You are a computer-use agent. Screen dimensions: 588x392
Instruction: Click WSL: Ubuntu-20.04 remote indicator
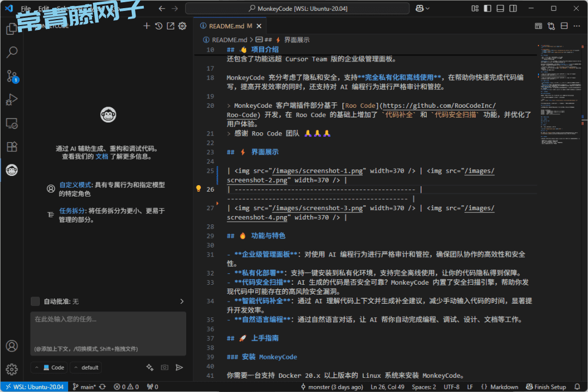[34, 387]
